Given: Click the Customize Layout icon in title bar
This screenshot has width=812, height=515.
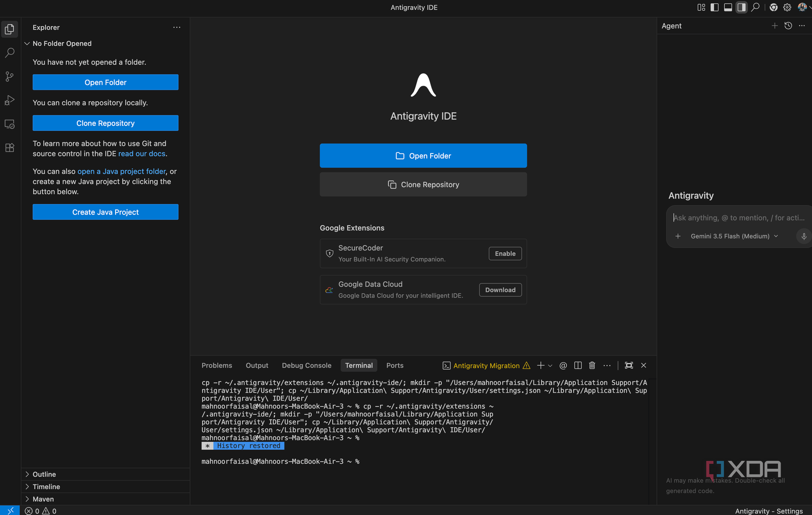Looking at the screenshot, I should coord(701,7).
